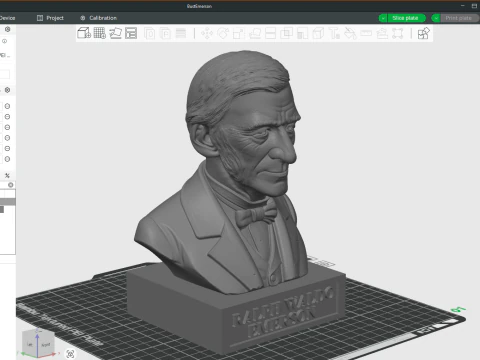Click the highlighted gray row in sidebar list
This screenshot has width=480, height=360.
[8, 202]
